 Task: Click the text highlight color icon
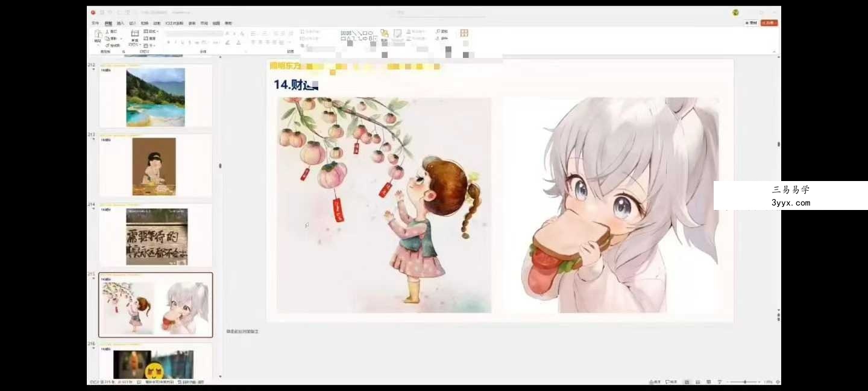click(227, 42)
